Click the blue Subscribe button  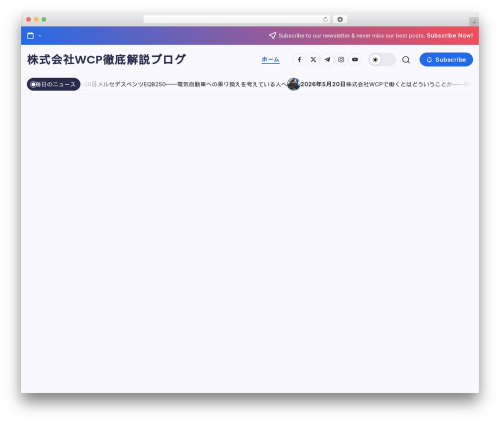446,60
